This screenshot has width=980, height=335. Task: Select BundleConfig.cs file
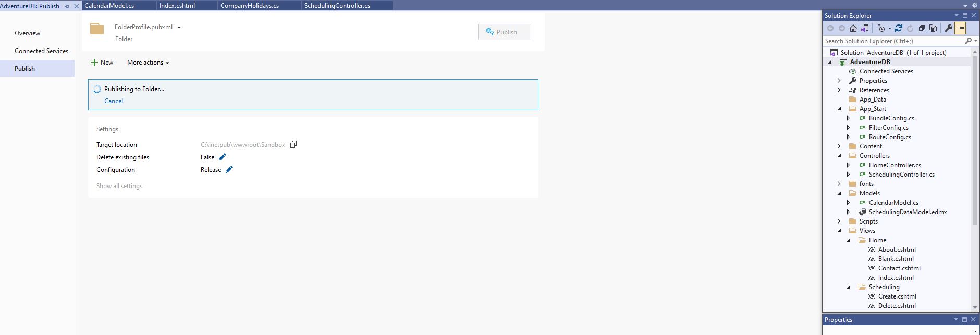coord(891,118)
